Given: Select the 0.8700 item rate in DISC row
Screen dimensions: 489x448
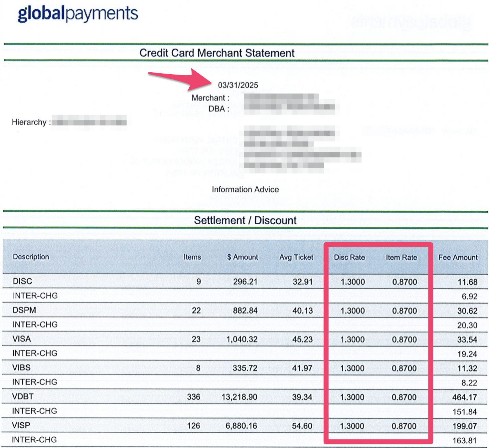Looking at the screenshot, I should coord(405,282).
